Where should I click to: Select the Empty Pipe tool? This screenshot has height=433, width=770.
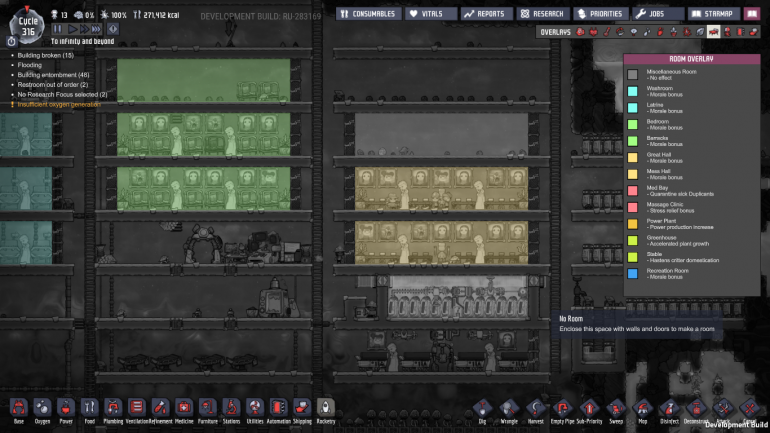tap(562, 409)
